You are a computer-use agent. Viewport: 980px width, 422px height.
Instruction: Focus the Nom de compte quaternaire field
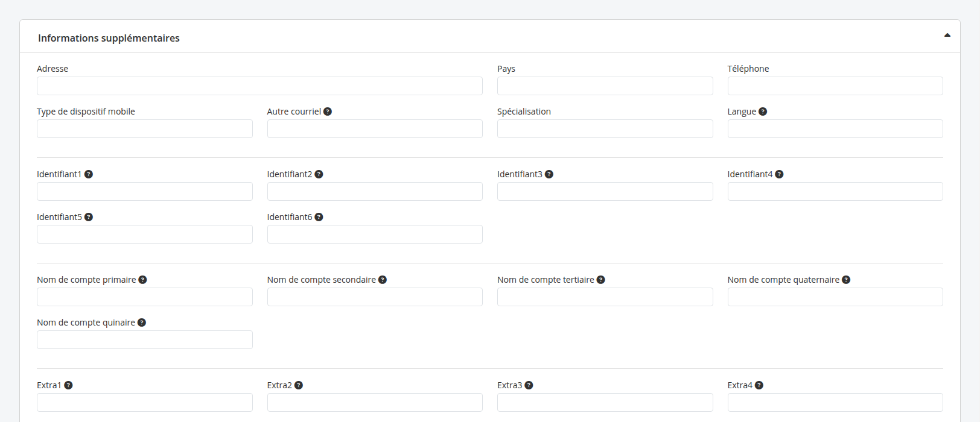[835, 297]
